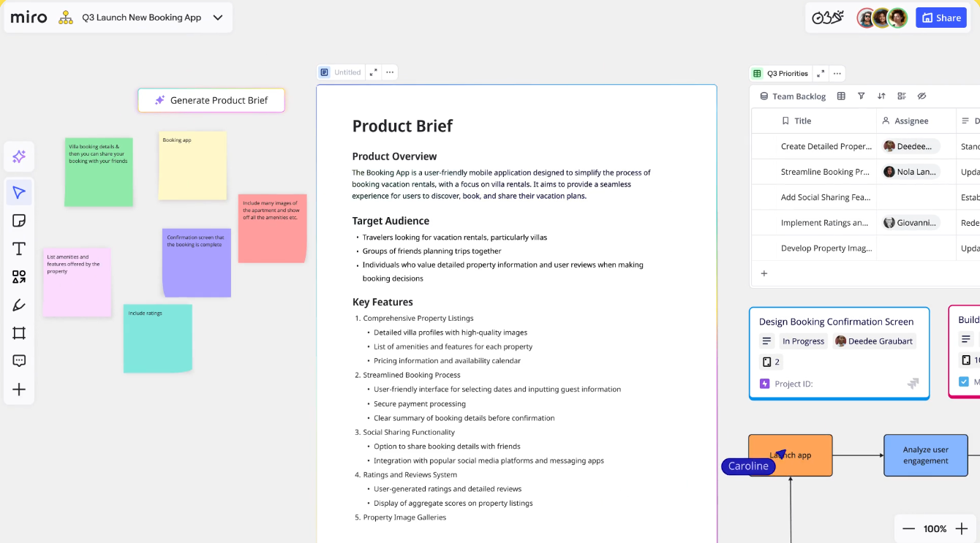
Task: Click the Generate Product Brief button
Action: click(x=211, y=100)
